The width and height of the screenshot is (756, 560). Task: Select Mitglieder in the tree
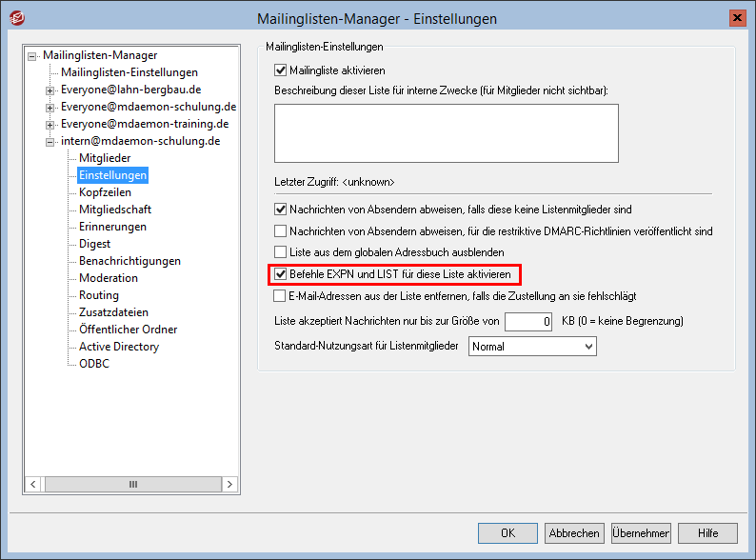(x=105, y=158)
